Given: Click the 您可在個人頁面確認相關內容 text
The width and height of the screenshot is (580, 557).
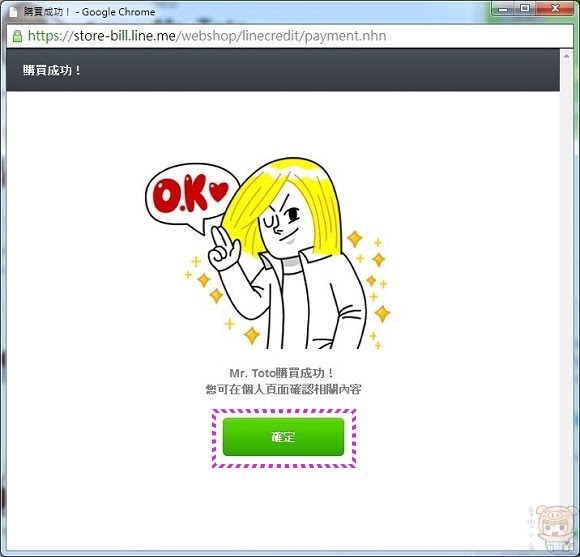Looking at the screenshot, I should [x=283, y=389].
